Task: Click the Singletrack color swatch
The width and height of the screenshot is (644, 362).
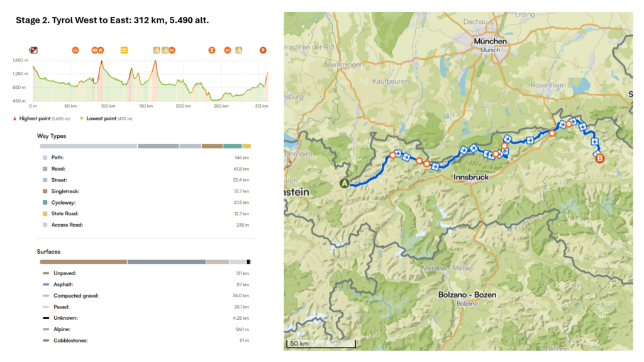Action: pyautogui.click(x=45, y=191)
